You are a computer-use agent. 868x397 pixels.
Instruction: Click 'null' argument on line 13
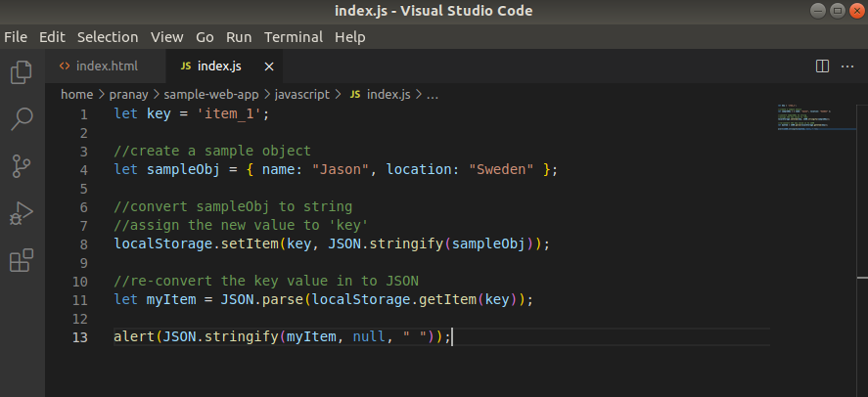[x=369, y=336]
